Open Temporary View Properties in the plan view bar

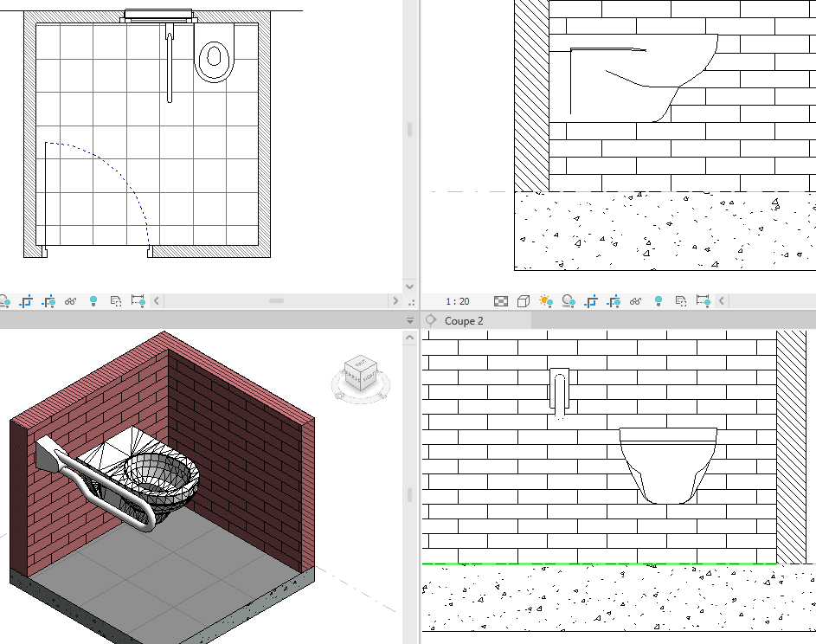click(x=115, y=301)
